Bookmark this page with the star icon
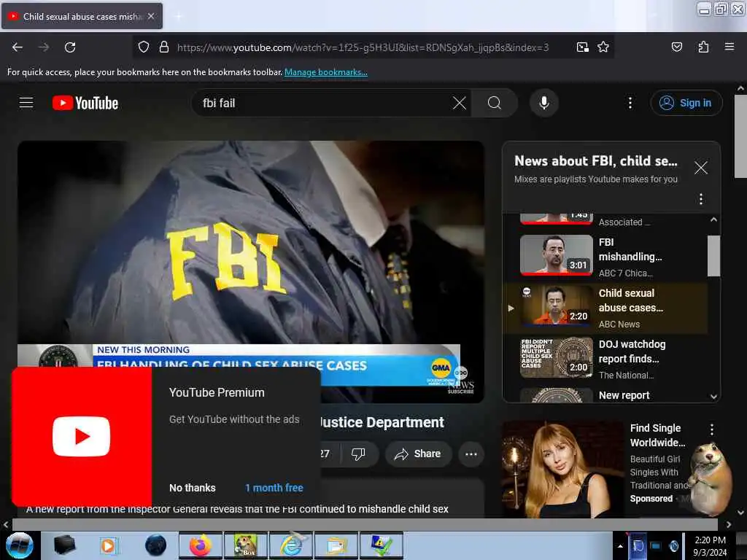The image size is (747, 560). tap(603, 47)
